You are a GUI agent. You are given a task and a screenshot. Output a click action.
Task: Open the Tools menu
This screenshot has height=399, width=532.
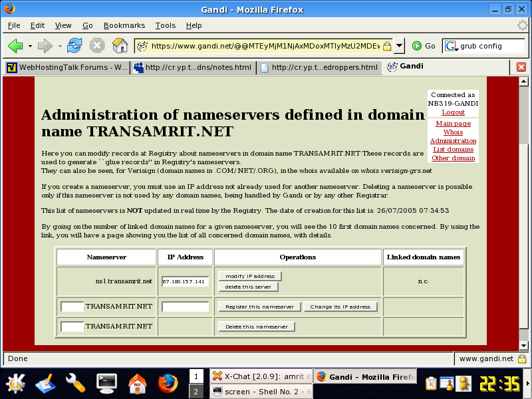pos(165,25)
